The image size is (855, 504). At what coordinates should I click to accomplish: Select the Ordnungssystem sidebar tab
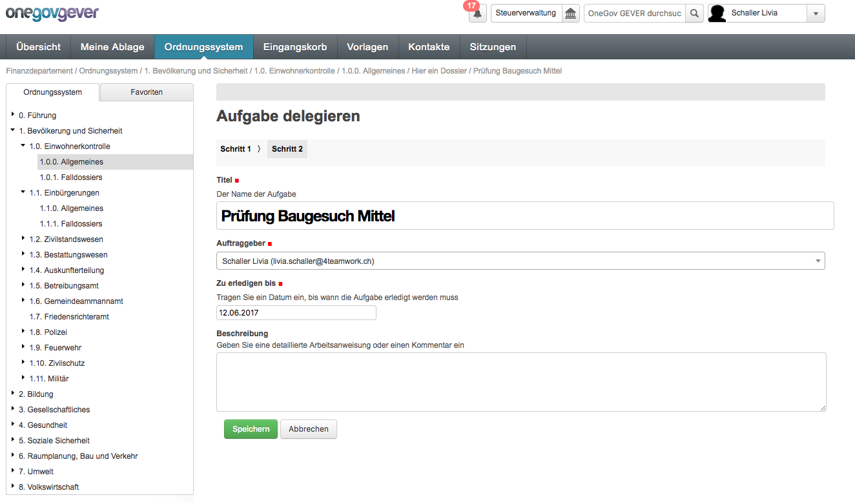(52, 92)
